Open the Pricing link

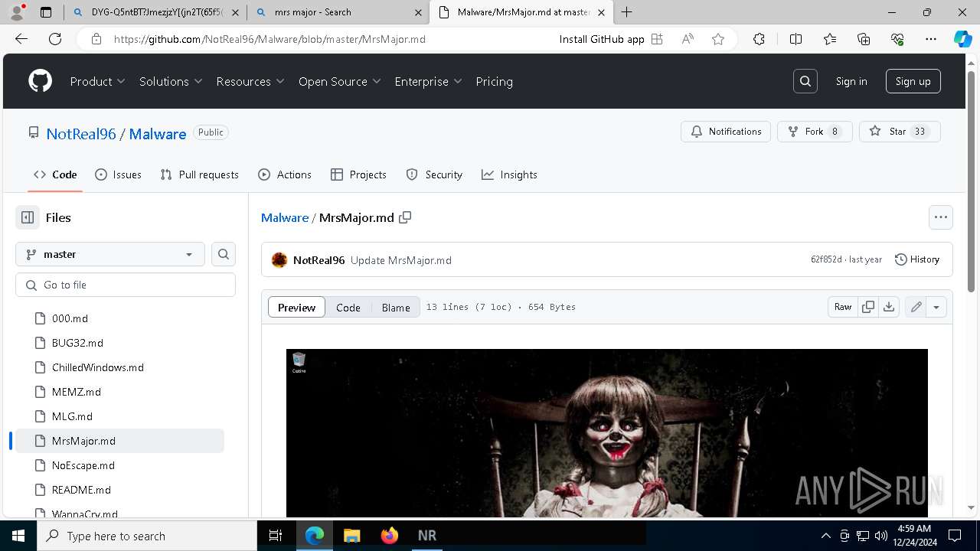pos(494,81)
